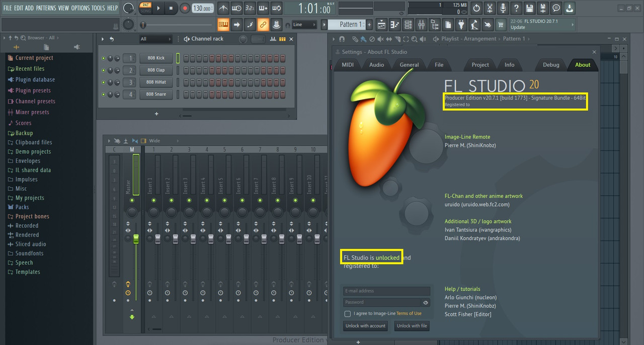This screenshot has height=345, width=644.
Task: Open the View playlist icon
Action: [x=381, y=24]
